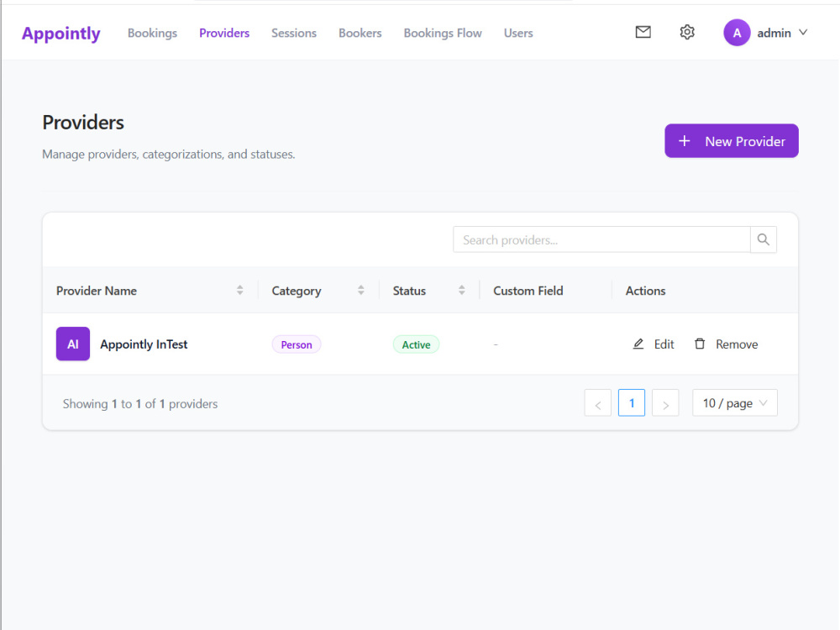Open settings gear icon
840x630 pixels.
[687, 32]
